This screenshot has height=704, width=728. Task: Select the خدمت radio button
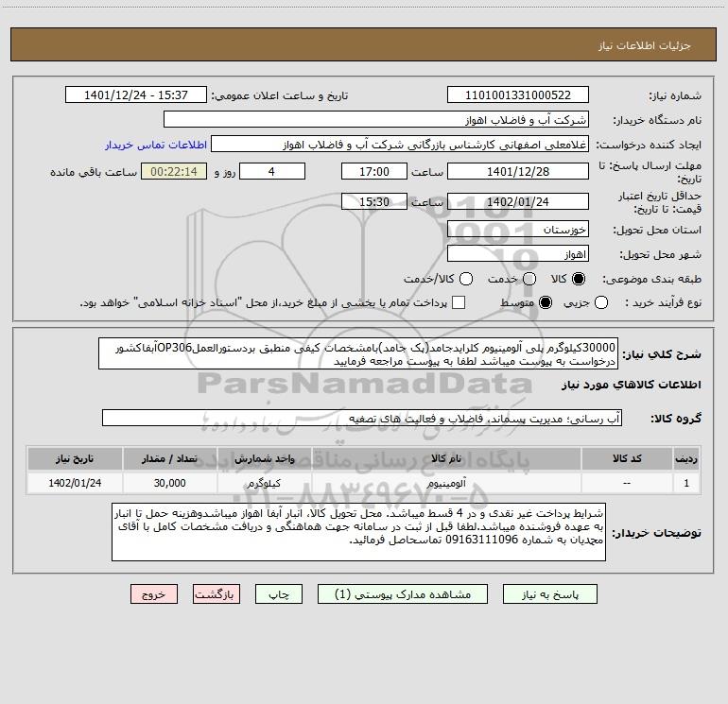(x=529, y=279)
